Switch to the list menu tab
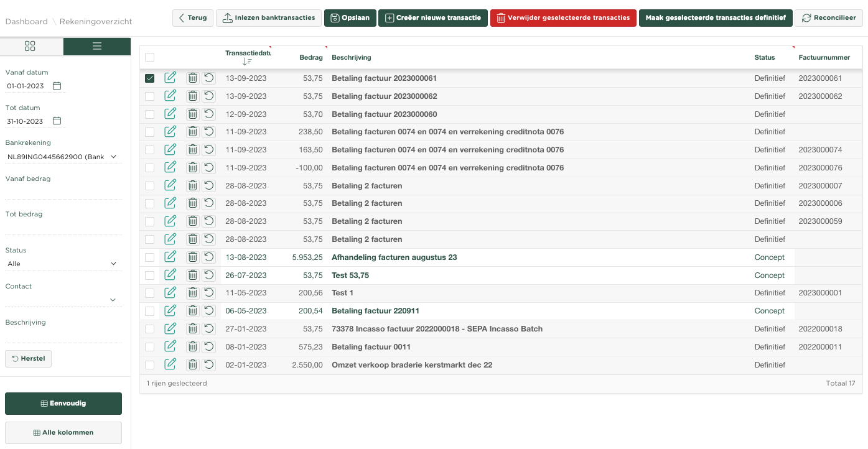 pyautogui.click(x=96, y=46)
